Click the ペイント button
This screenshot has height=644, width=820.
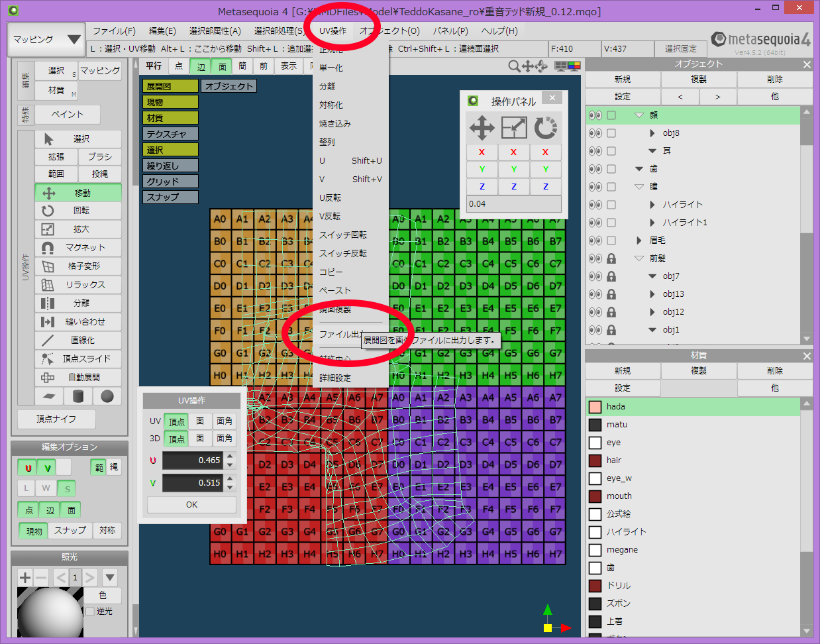pyautogui.click(x=68, y=115)
